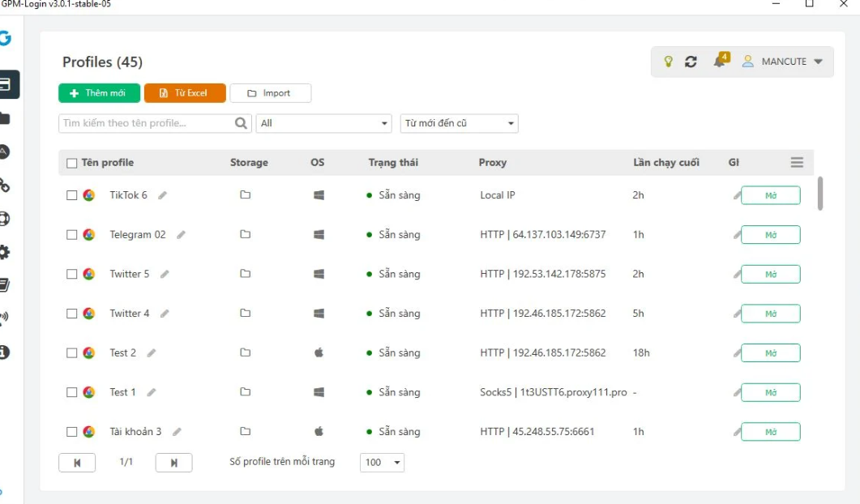Edit the TikTok 6 profile name with the pencil icon

click(x=163, y=194)
